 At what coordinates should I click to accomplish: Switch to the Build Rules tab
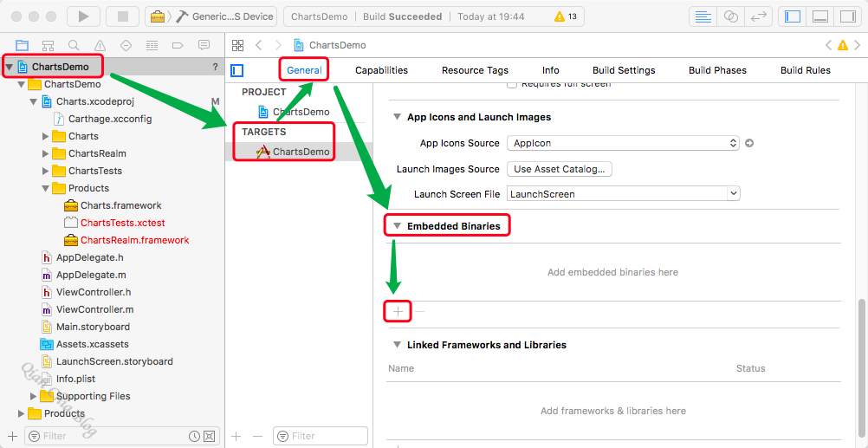click(806, 70)
